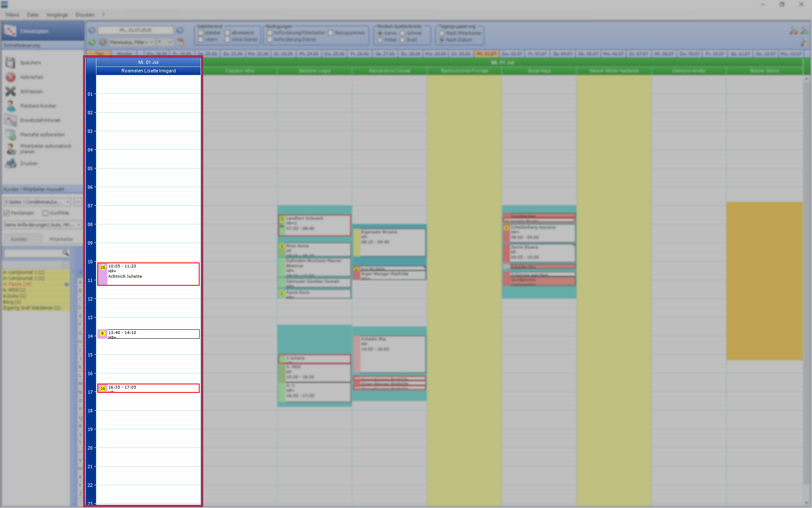Image resolution: width=812 pixels, height=508 pixels.
Task: Toggle the abwesend checkbox
Action: point(227,33)
